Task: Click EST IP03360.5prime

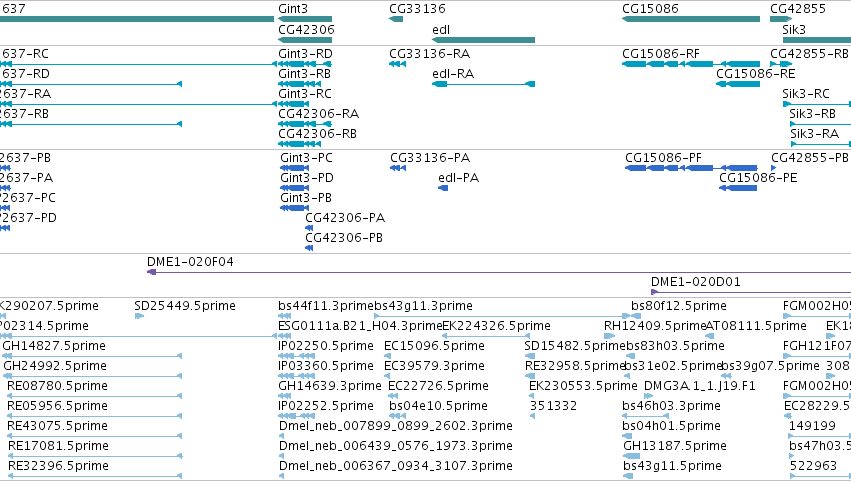Action: click(x=326, y=366)
